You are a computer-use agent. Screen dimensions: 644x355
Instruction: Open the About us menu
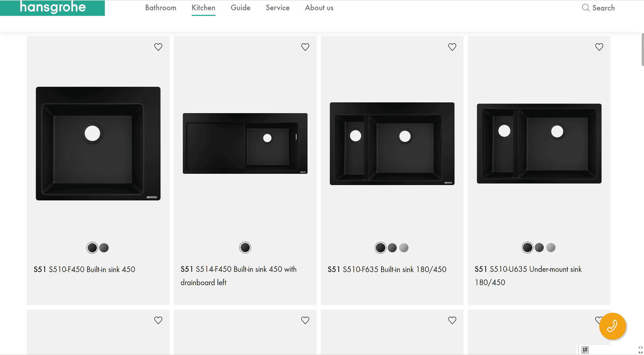[x=319, y=8]
